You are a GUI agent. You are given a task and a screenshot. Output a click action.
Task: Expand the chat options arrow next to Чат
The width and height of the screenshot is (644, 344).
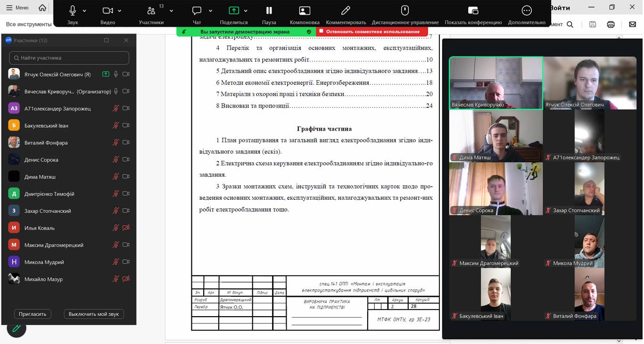(x=210, y=11)
